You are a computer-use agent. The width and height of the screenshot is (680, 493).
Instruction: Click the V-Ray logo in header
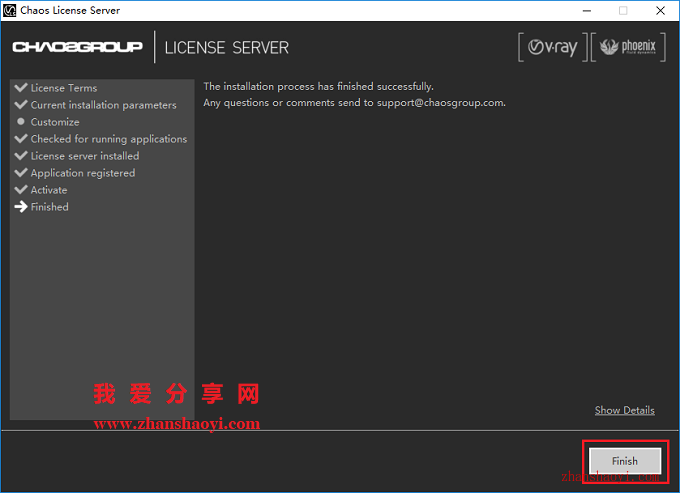[x=552, y=47]
